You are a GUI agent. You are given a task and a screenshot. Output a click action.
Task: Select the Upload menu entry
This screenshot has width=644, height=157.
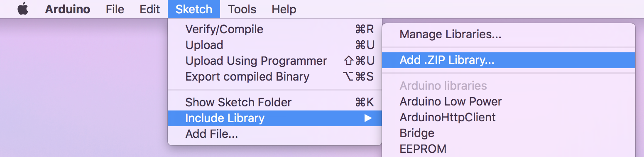pyautogui.click(x=274, y=45)
